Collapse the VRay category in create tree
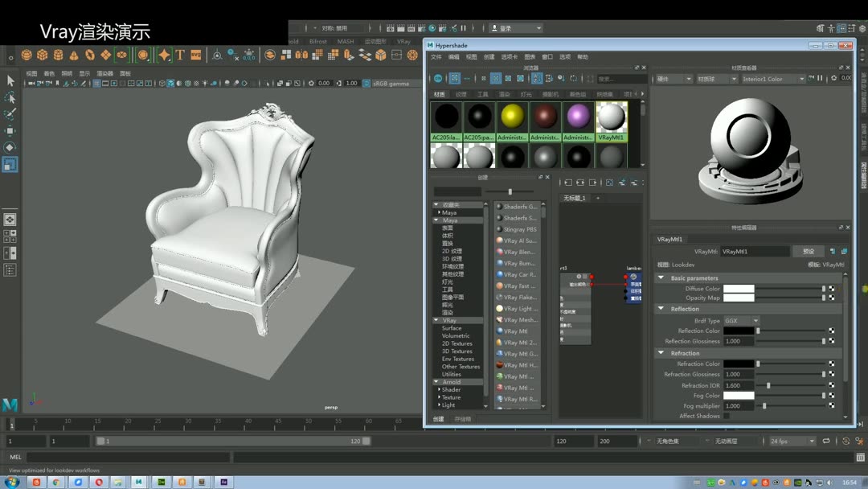The height and width of the screenshot is (489, 868). pyautogui.click(x=436, y=320)
